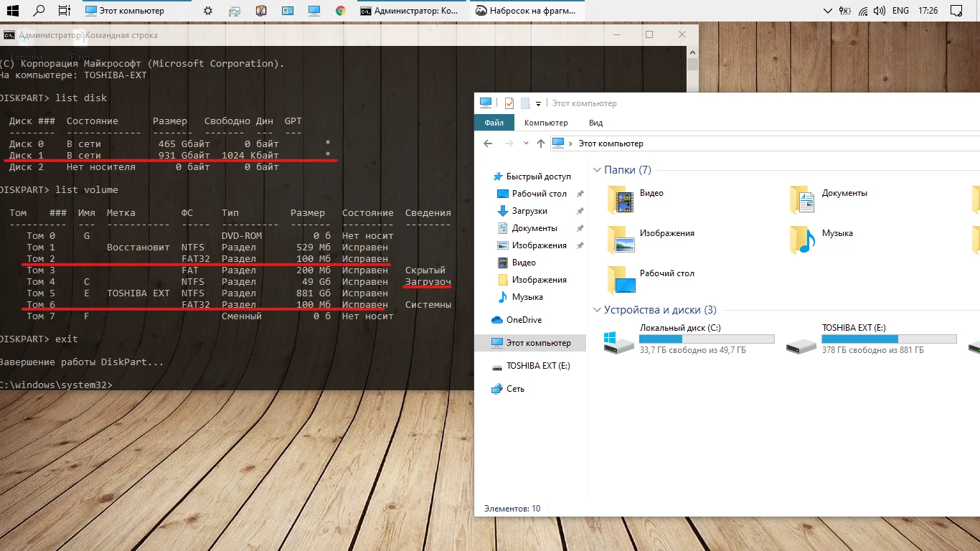Image resolution: width=980 pixels, height=551 pixels.
Task: Collapse the Папки (7) group
Action: click(597, 170)
